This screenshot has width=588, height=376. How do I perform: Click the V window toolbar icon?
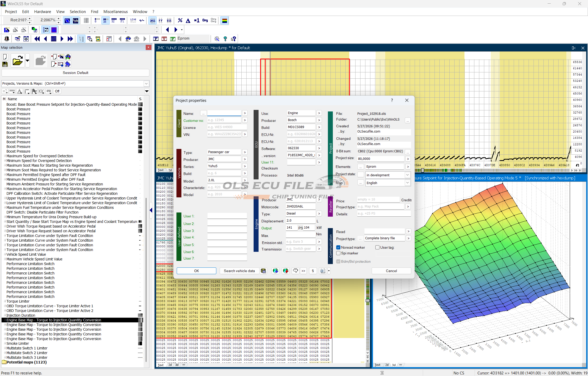[164, 39]
